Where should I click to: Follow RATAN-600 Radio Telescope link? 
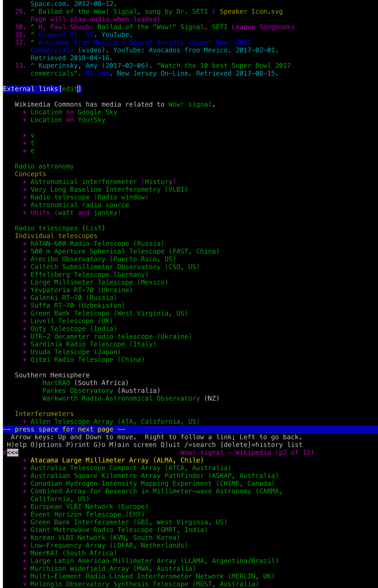tap(98, 244)
